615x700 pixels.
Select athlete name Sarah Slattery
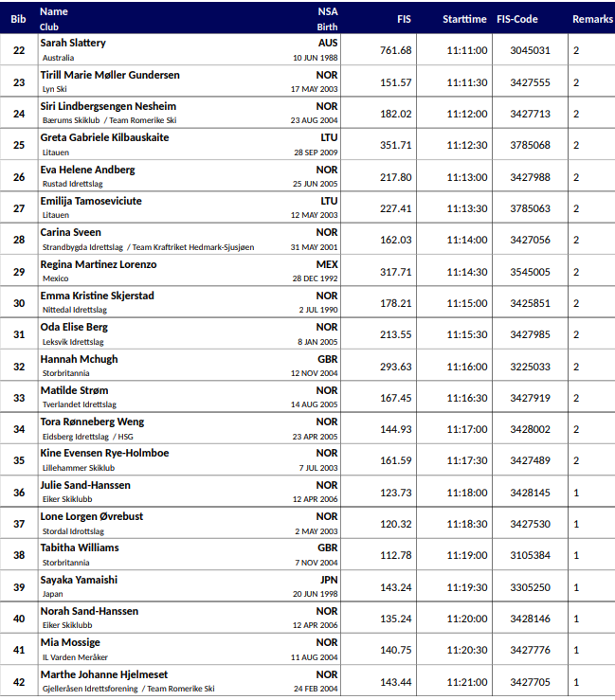73,44
